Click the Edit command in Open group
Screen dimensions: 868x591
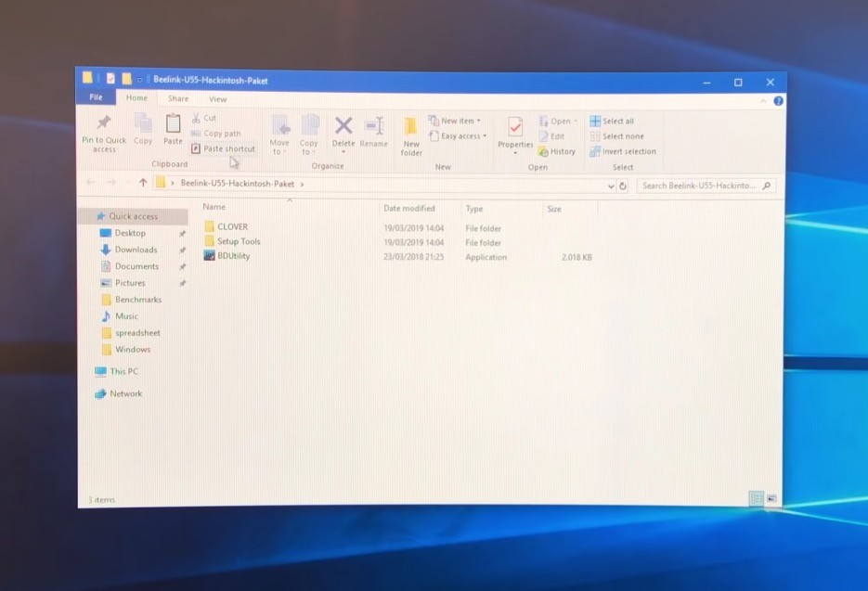[x=551, y=136]
